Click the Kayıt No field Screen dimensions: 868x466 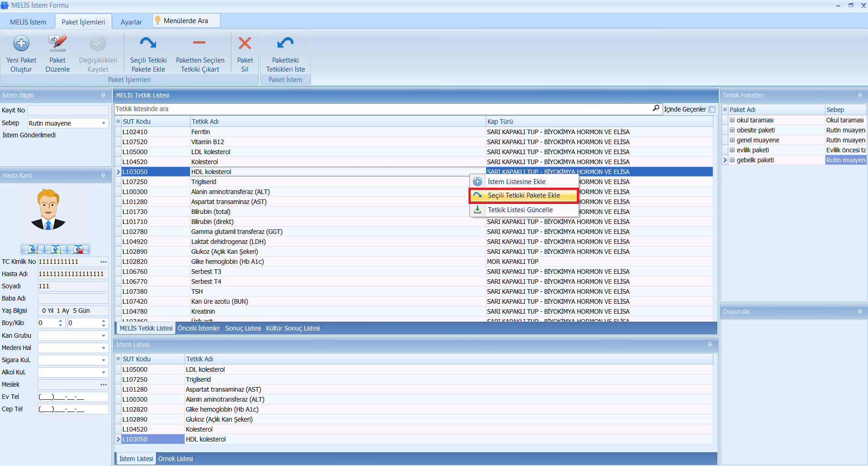pos(68,110)
